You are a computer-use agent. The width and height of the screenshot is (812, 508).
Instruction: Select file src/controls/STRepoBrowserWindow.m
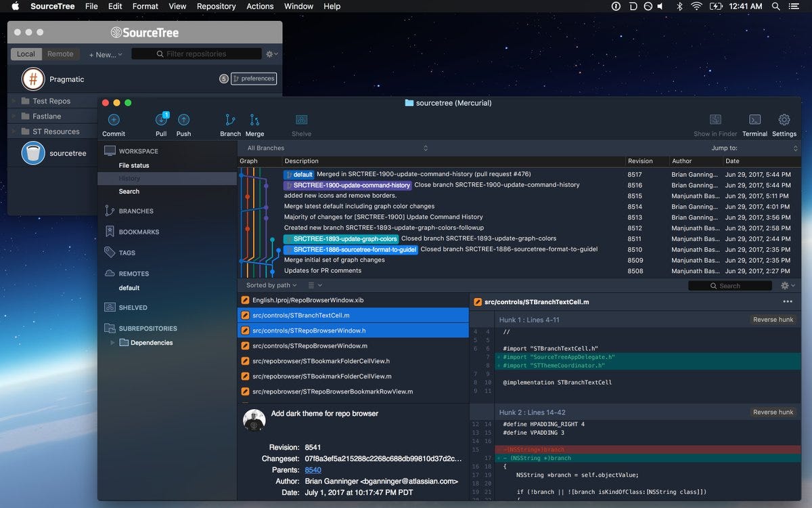(x=311, y=346)
